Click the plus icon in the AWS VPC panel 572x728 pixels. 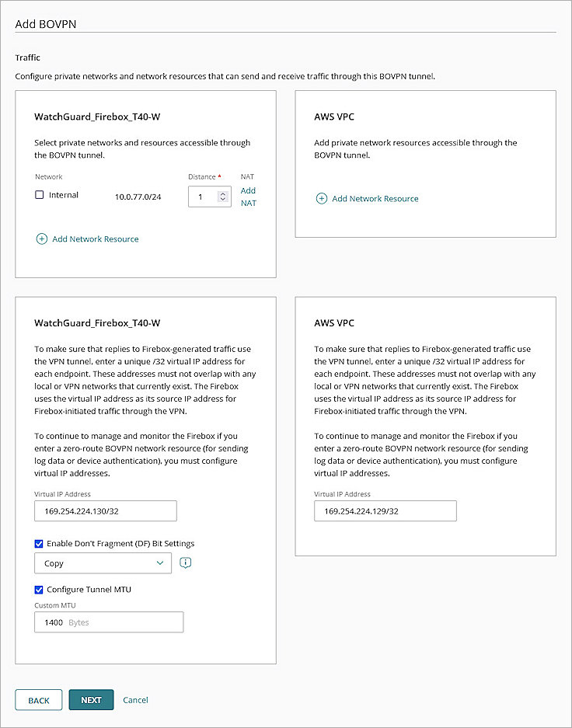pos(322,198)
